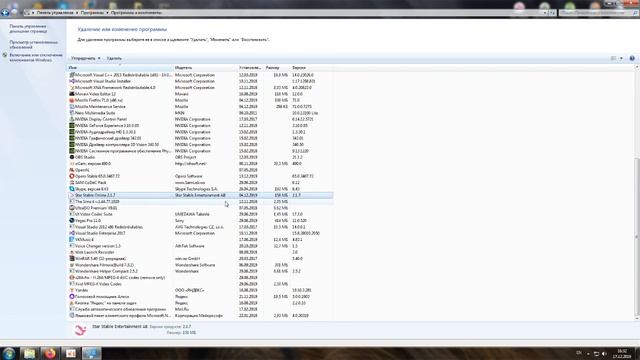Click the Star Stable logo in details pane
Image resolution: width=640 pixels, height=360 pixels.
[80, 330]
